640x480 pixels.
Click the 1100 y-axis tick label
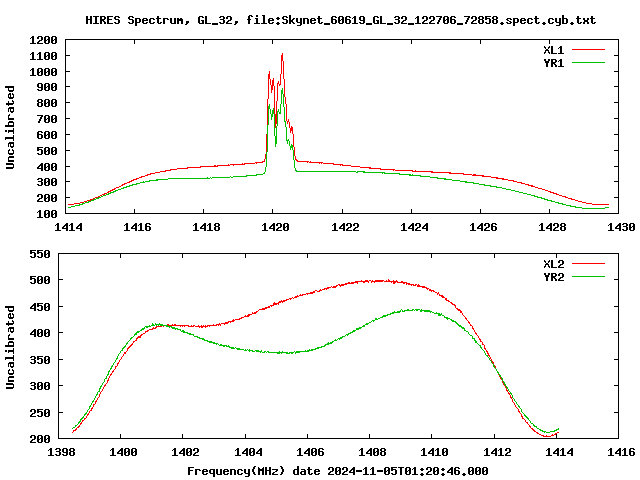pos(43,56)
